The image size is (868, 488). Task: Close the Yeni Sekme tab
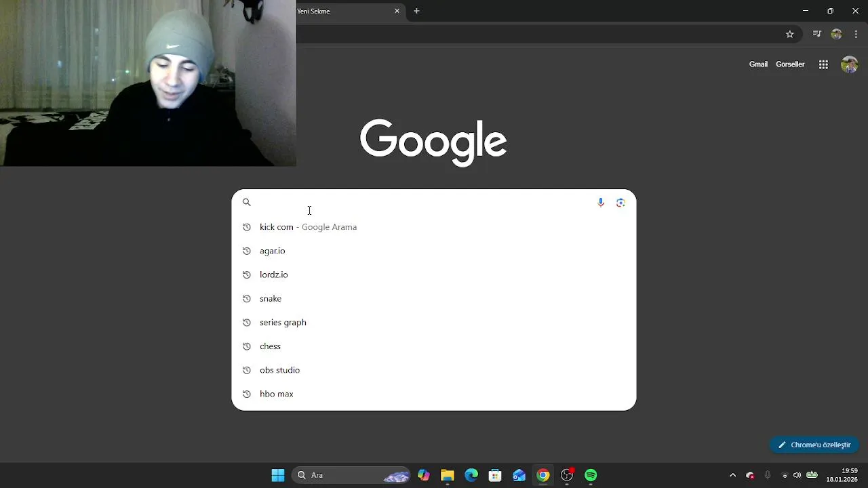pos(397,11)
